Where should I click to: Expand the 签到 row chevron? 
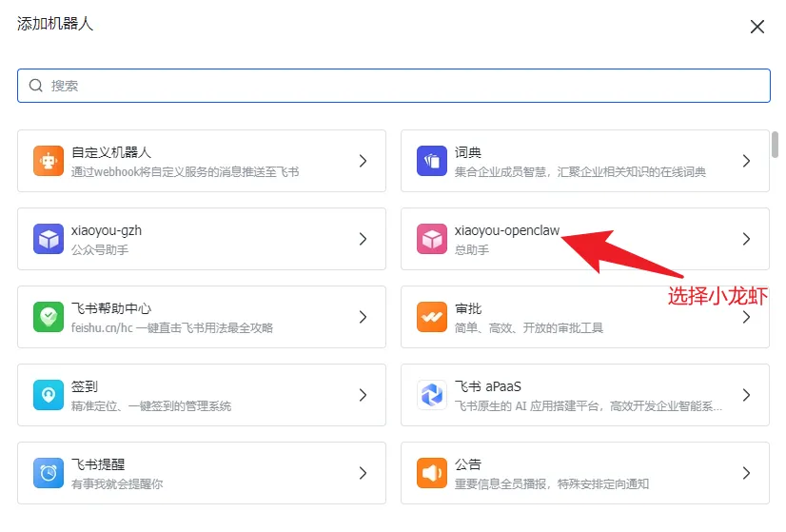[x=363, y=395]
